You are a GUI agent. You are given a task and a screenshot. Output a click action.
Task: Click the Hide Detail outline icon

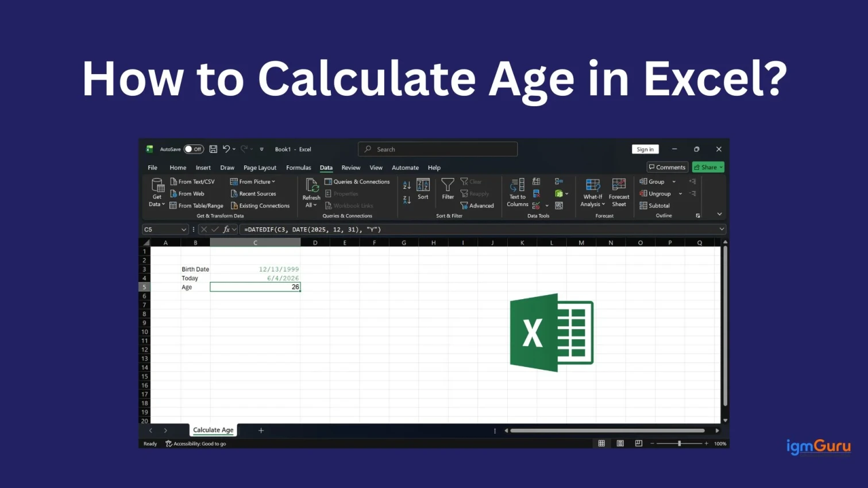[x=693, y=193]
